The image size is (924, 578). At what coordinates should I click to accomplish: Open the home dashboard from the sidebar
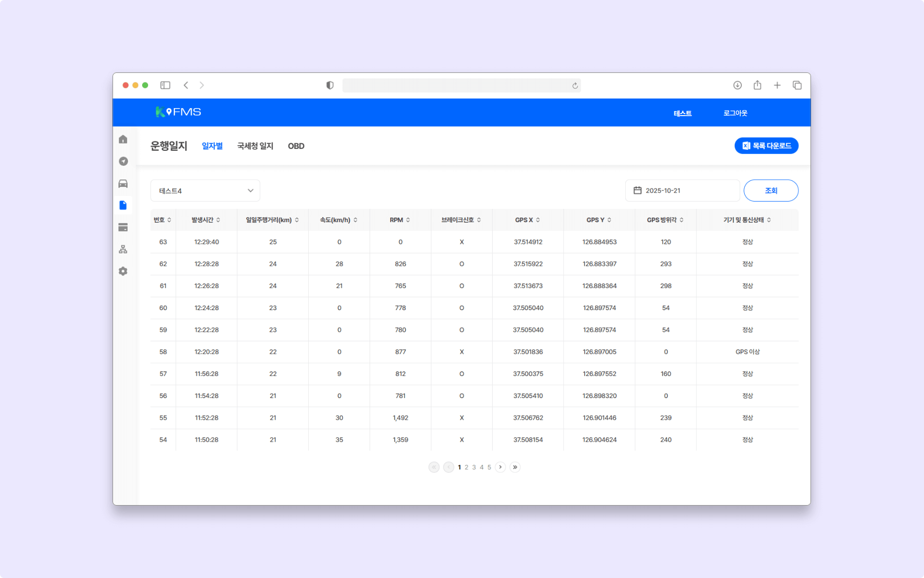[123, 139]
